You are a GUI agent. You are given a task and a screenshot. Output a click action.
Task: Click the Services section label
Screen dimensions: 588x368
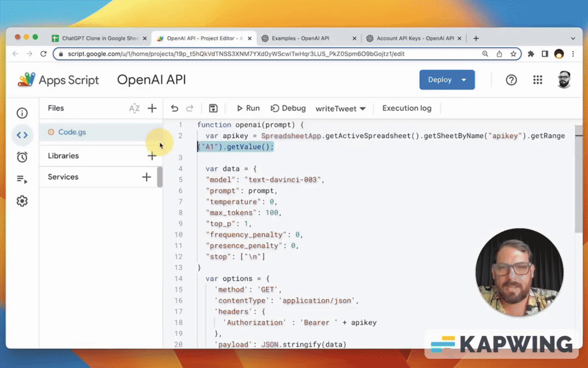(x=63, y=177)
